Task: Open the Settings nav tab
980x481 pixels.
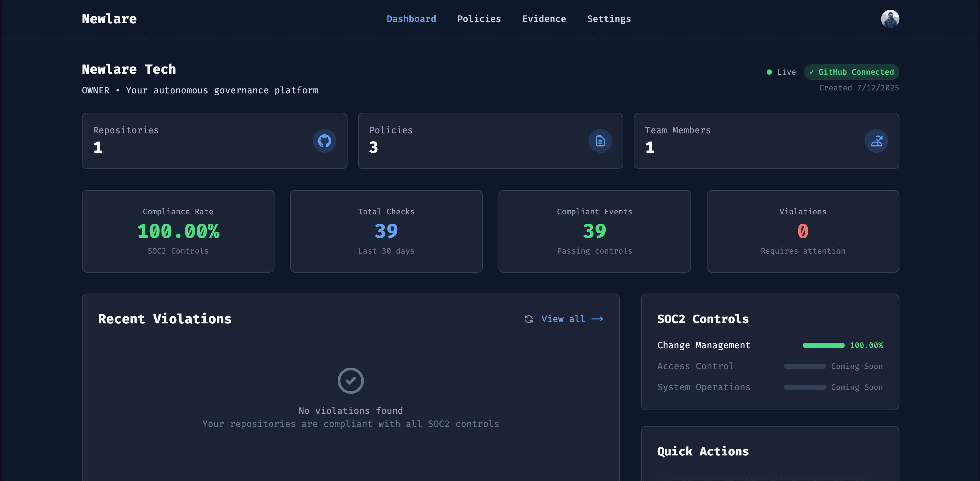Action: [609, 19]
